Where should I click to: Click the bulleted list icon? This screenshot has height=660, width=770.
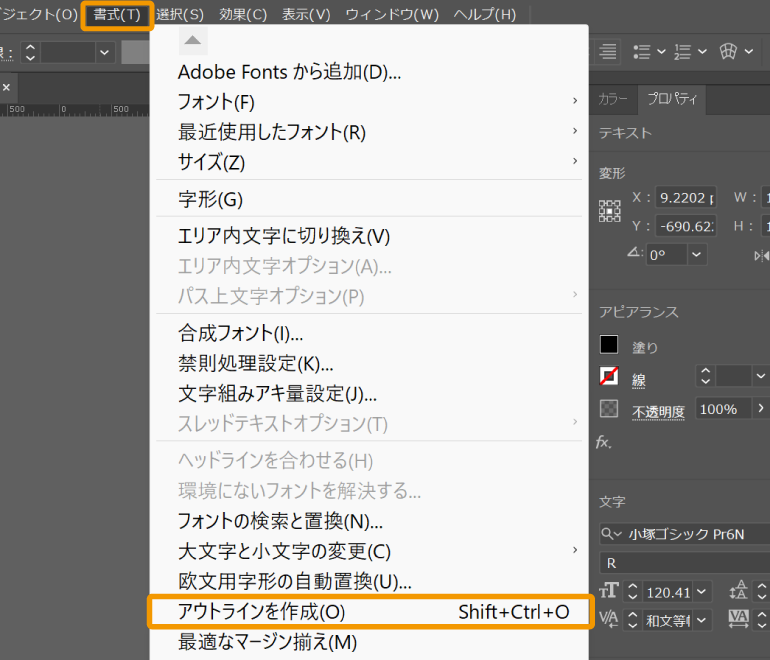click(x=641, y=52)
